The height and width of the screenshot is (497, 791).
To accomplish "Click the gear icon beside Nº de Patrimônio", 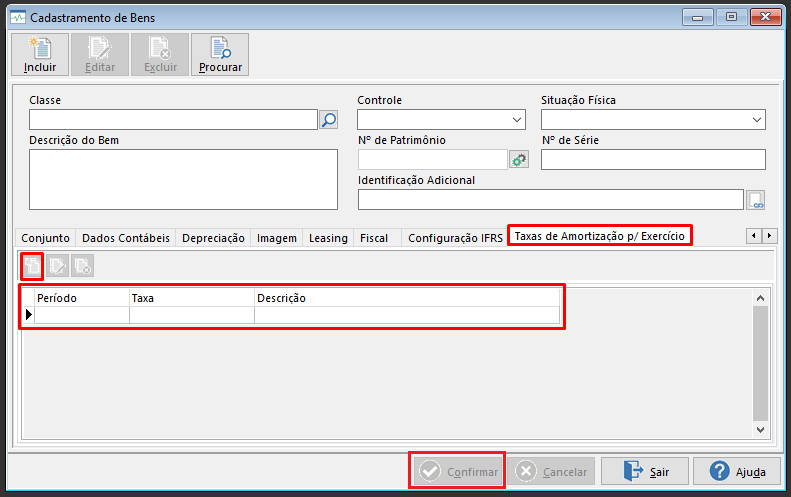I will coord(519,160).
